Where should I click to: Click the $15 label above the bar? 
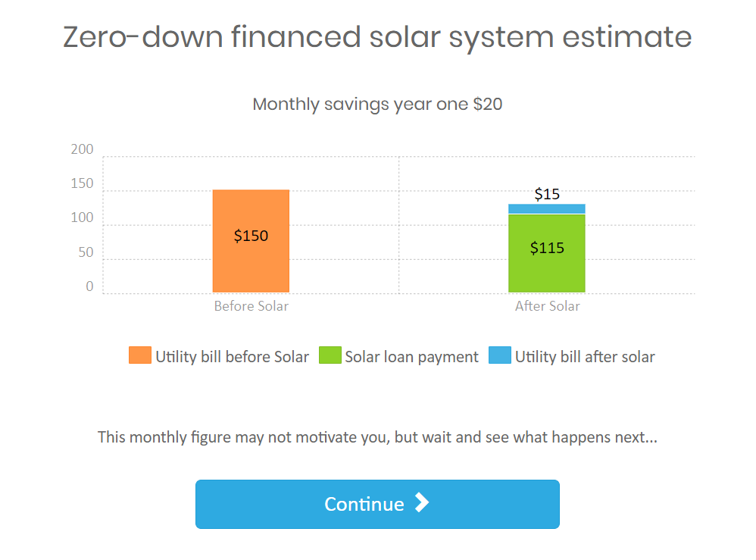click(x=547, y=194)
